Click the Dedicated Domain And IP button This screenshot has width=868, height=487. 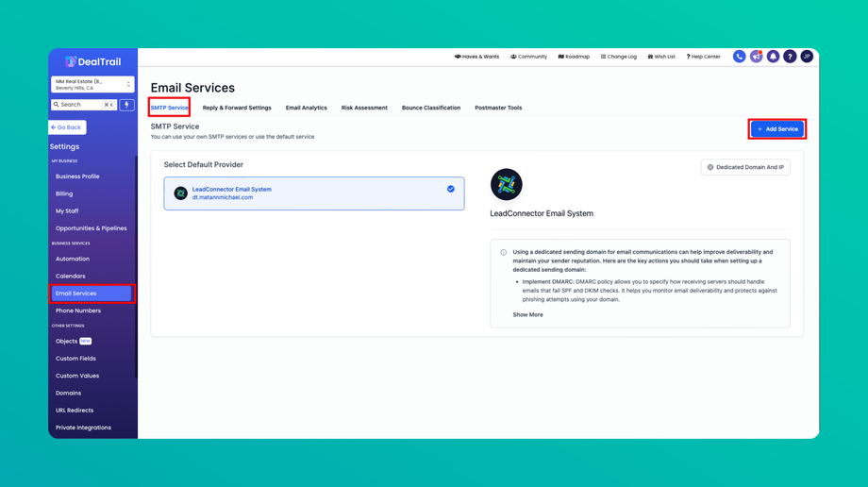745,167
